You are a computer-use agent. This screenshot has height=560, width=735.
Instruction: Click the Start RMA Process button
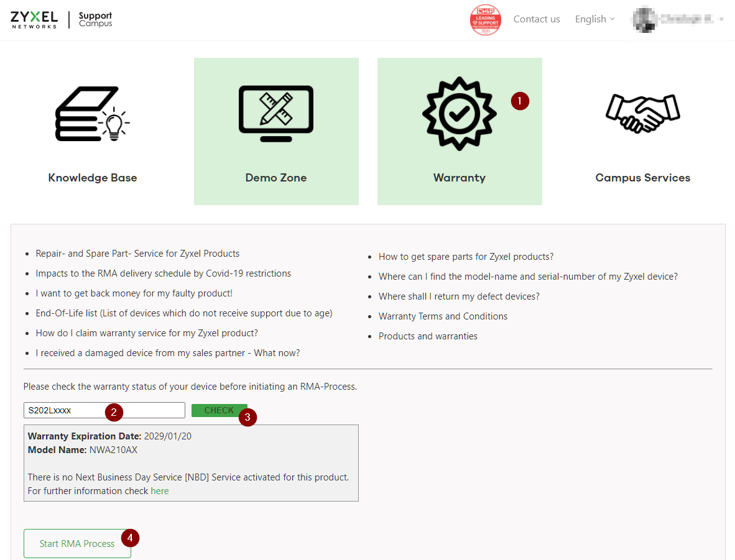pyautogui.click(x=77, y=544)
